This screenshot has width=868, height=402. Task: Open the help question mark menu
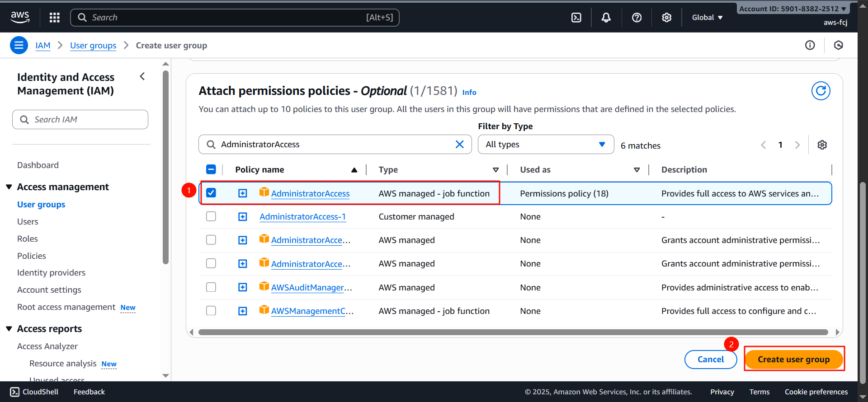tap(637, 18)
